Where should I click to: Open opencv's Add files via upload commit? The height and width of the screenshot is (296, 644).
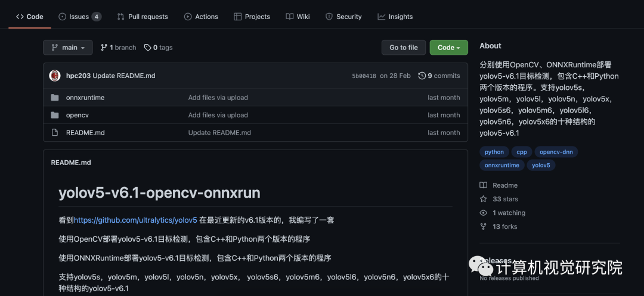[218, 115]
